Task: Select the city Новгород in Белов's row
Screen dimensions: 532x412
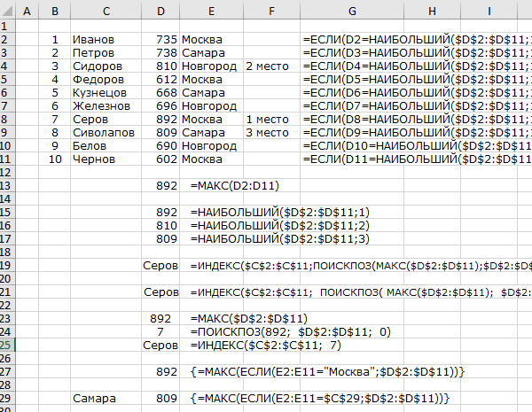Action: pos(209,145)
